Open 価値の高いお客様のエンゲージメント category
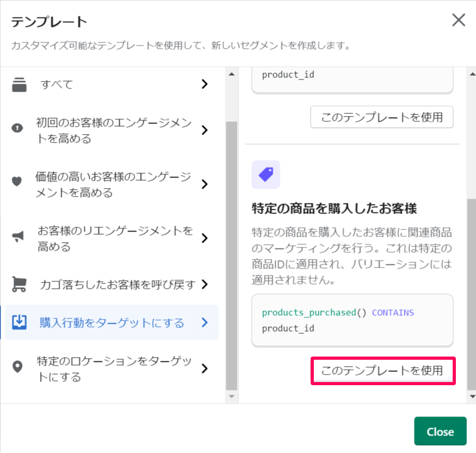The height and width of the screenshot is (453, 476). [113, 184]
